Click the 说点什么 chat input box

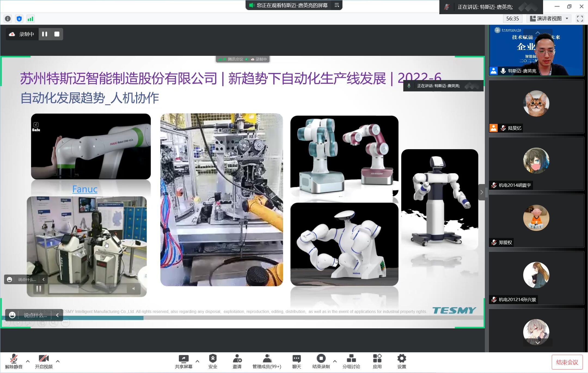(x=35, y=315)
